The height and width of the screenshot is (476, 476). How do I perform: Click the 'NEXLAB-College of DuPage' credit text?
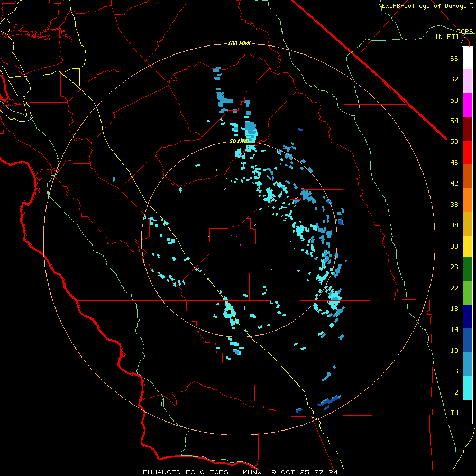(x=423, y=6)
